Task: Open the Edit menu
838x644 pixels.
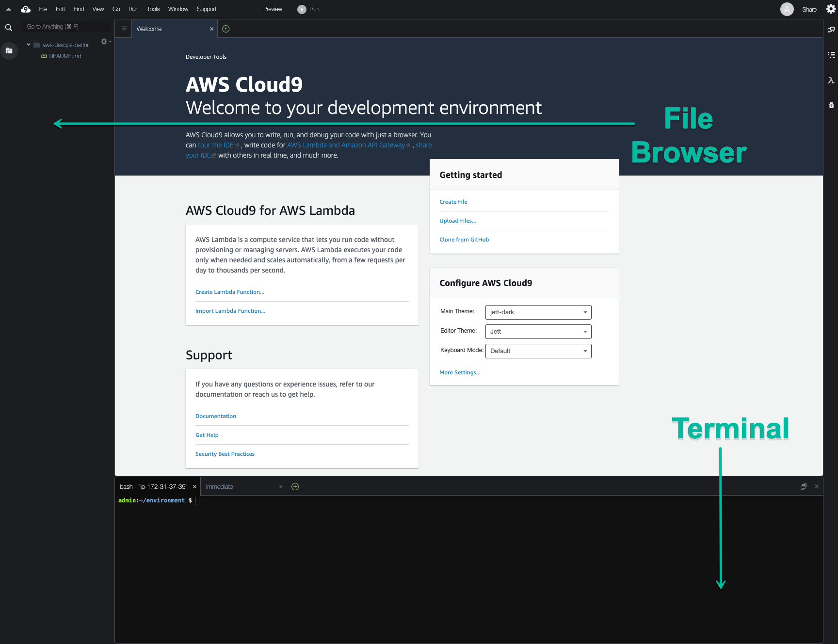Action: pyautogui.click(x=60, y=9)
